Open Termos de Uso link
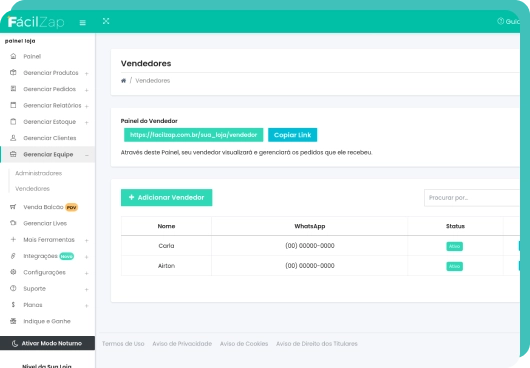Viewport: 530px width, 368px height. coord(123,344)
